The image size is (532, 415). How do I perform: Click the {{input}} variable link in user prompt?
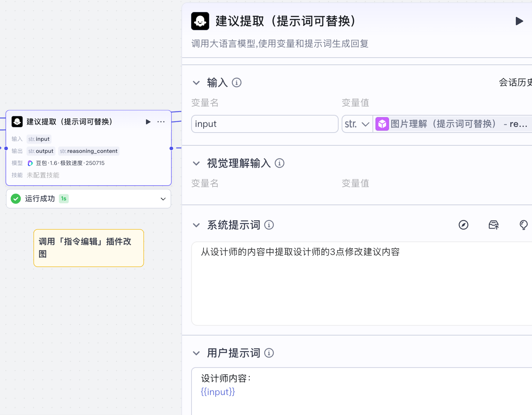(218, 392)
